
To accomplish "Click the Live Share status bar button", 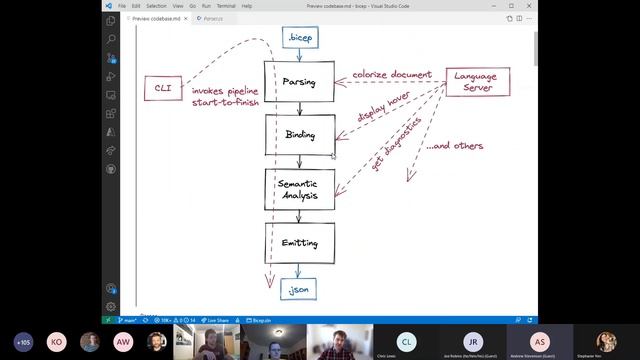I will tap(215, 320).
